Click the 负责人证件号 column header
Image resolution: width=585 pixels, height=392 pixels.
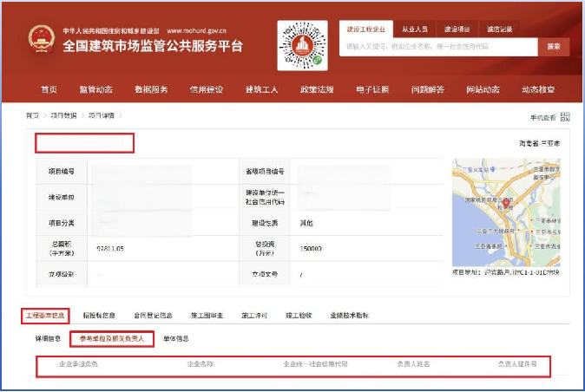click(x=517, y=364)
